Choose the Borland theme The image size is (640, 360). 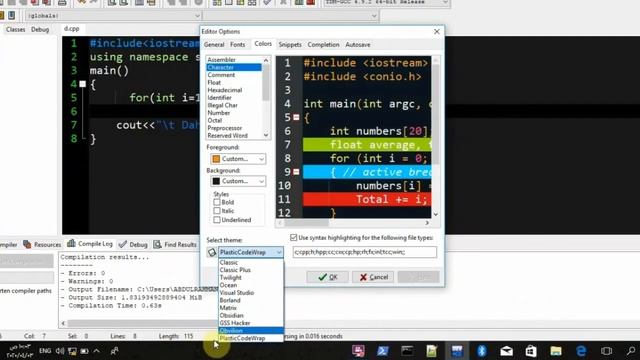pos(251,300)
